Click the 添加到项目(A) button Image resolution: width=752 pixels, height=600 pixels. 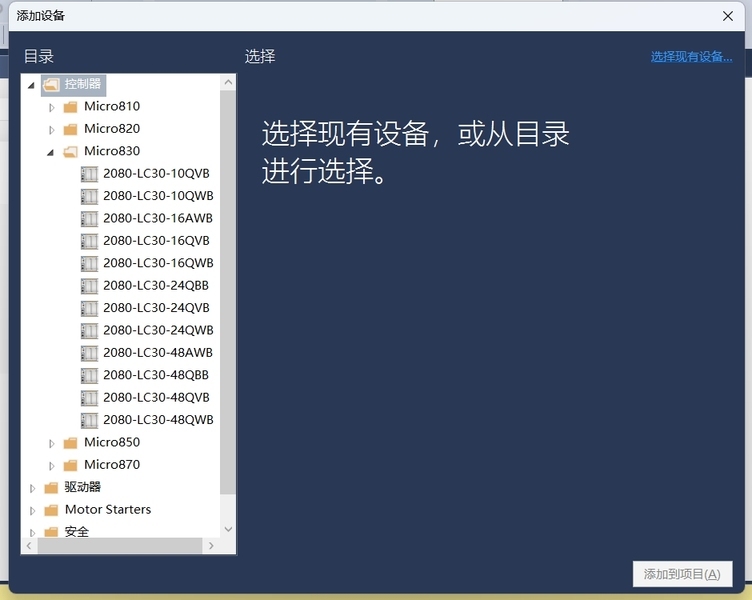coord(682,574)
